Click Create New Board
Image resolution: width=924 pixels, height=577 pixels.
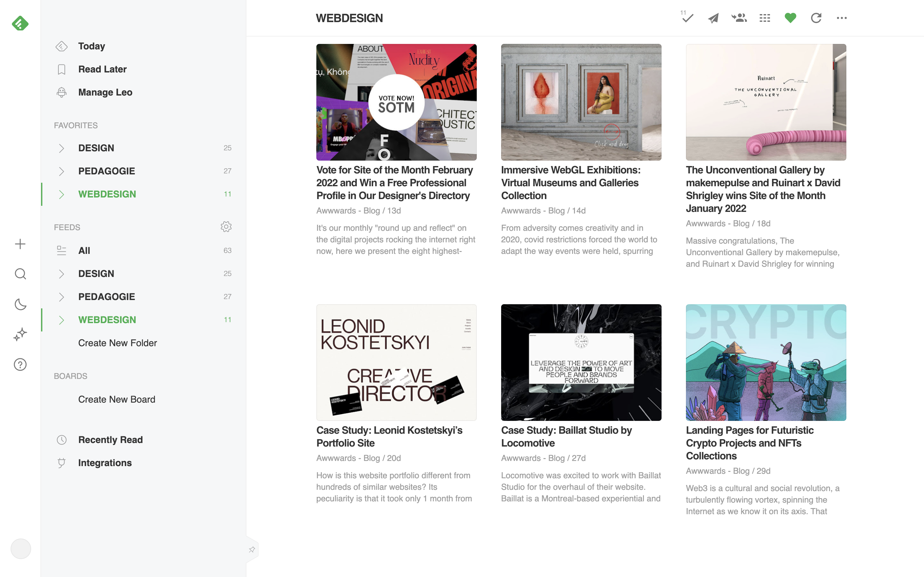coord(116,399)
